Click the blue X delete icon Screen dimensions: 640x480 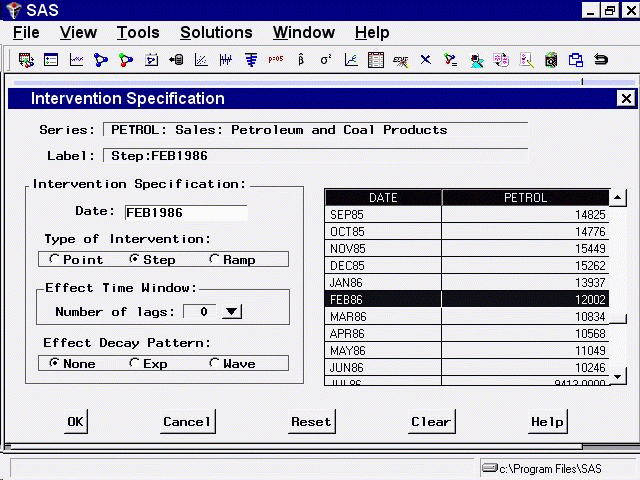click(x=426, y=60)
